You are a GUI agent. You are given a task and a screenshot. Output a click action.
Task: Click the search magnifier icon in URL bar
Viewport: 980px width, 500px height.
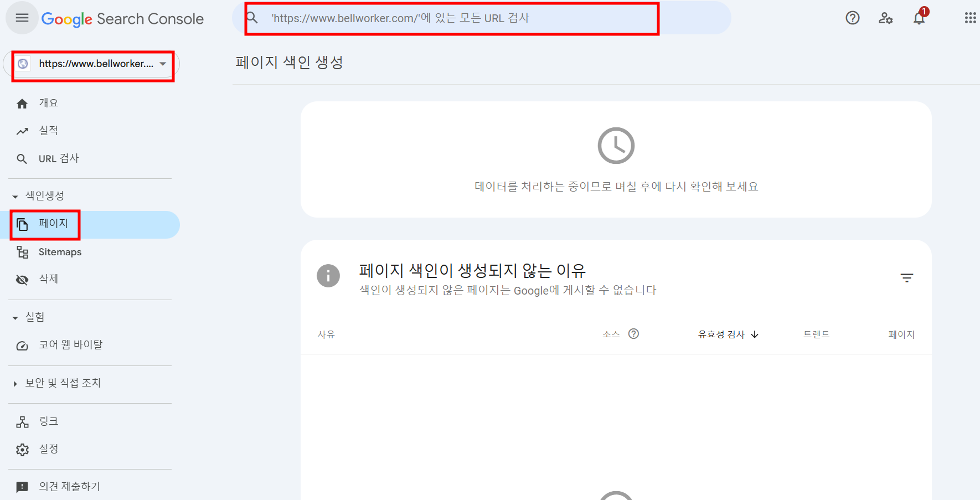click(252, 18)
